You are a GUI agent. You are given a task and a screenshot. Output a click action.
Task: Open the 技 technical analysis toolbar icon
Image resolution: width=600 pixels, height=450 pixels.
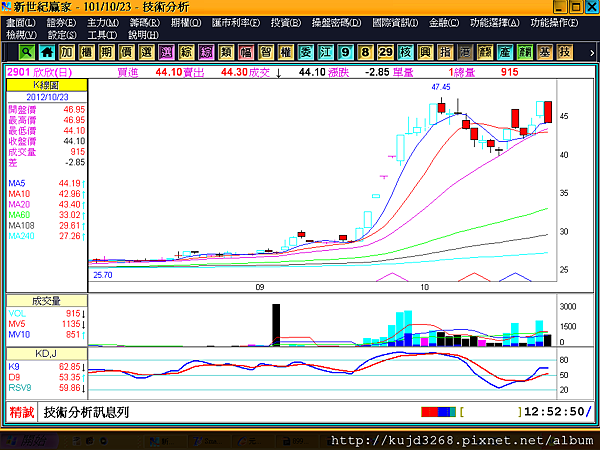click(564, 52)
